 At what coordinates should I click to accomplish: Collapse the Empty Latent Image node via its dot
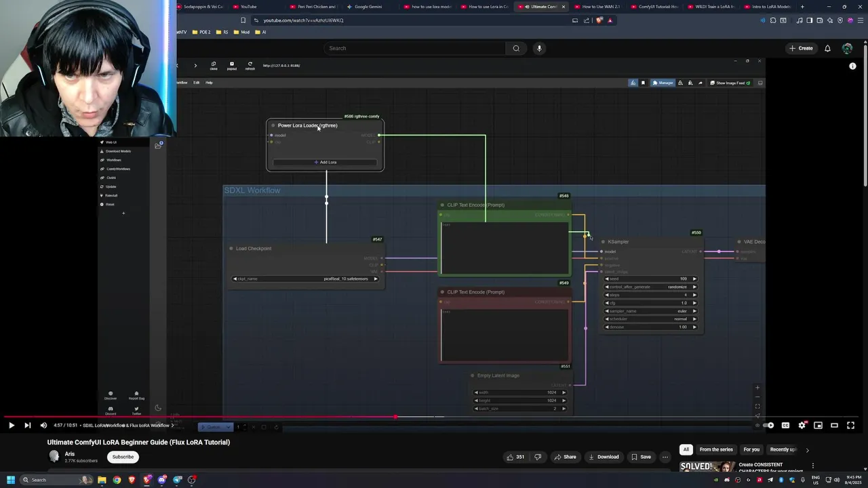[x=473, y=375]
